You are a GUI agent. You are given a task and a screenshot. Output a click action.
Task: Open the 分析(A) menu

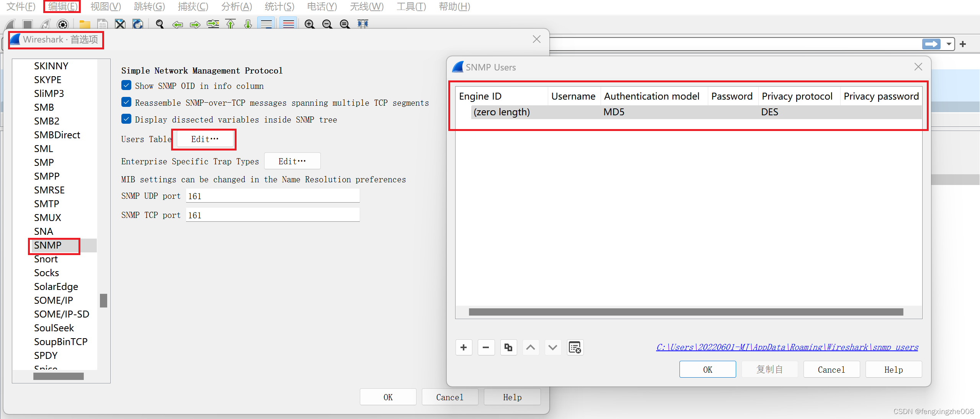[237, 7]
